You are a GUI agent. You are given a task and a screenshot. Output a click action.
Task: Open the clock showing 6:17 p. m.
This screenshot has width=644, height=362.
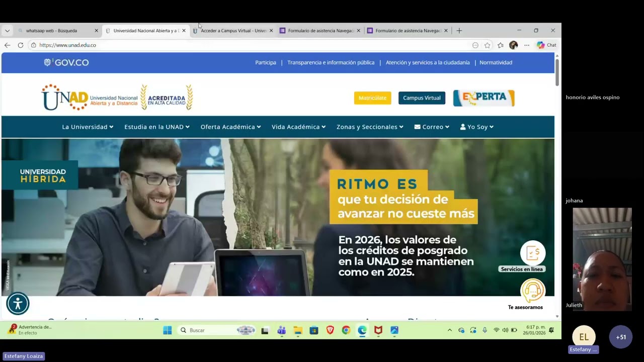pyautogui.click(x=534, y=330)
